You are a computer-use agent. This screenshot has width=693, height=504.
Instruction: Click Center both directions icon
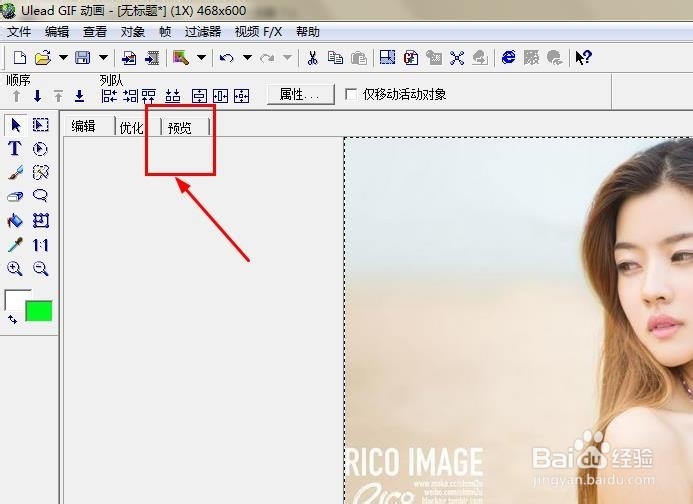[241, 96]
